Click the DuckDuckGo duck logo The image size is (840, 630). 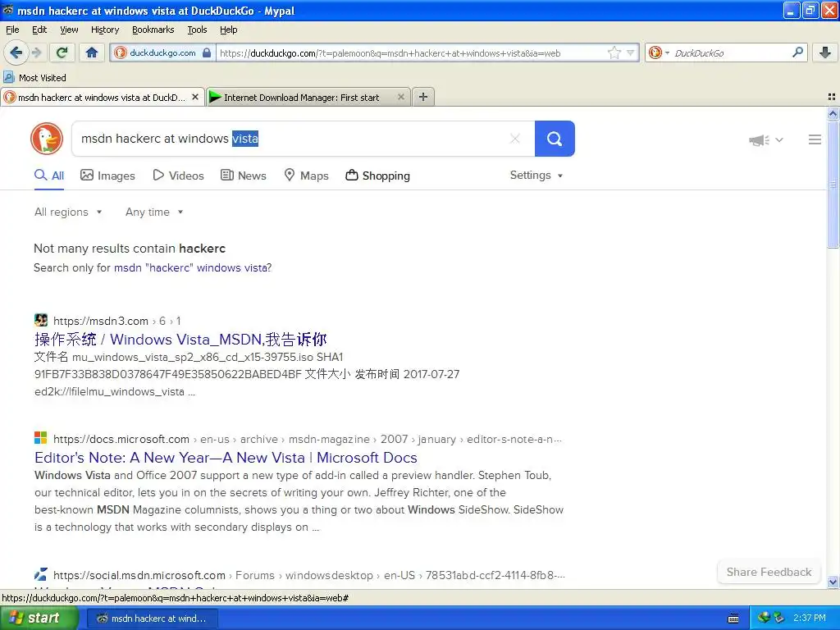point(47,139)
